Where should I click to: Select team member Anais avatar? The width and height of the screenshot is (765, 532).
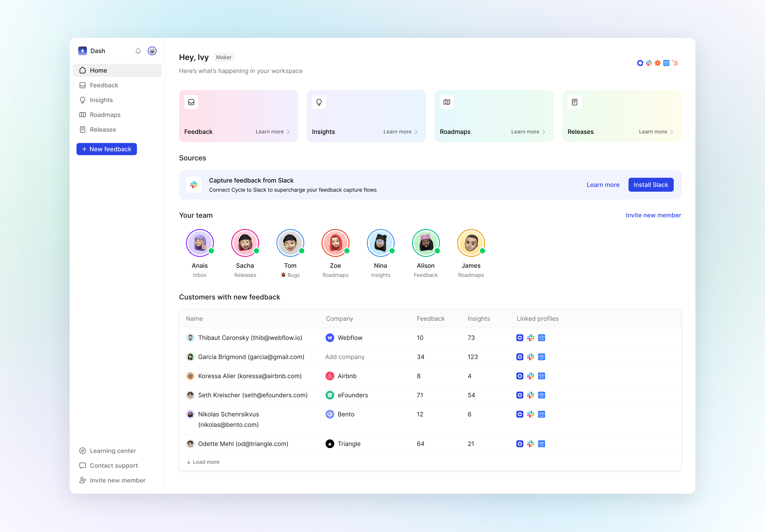[200, 243]
